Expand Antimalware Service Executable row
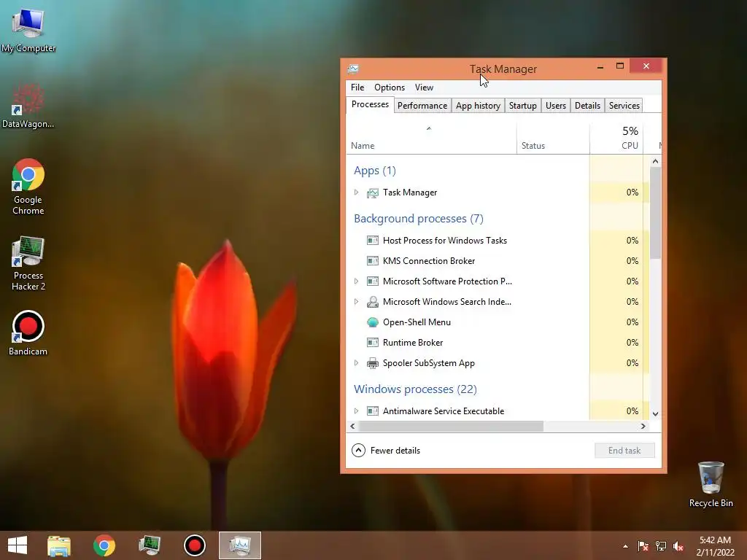Screen dimensions: 747x560 (x=356, y=411)
